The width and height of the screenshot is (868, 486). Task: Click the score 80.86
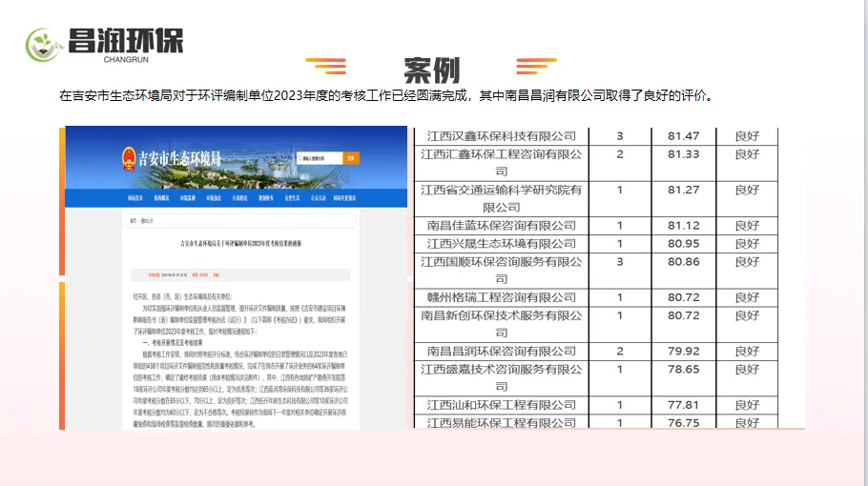click(x=683, y=261)
